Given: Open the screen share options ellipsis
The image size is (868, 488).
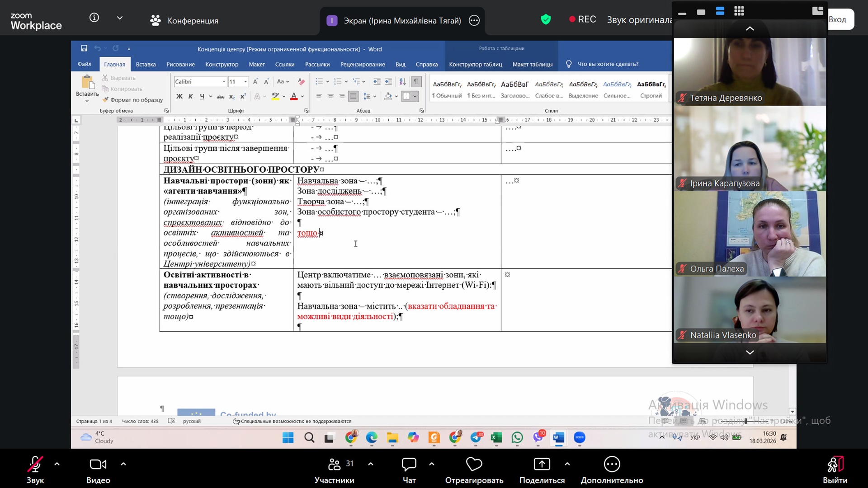Looking at the screenshot, I should 474,20.
